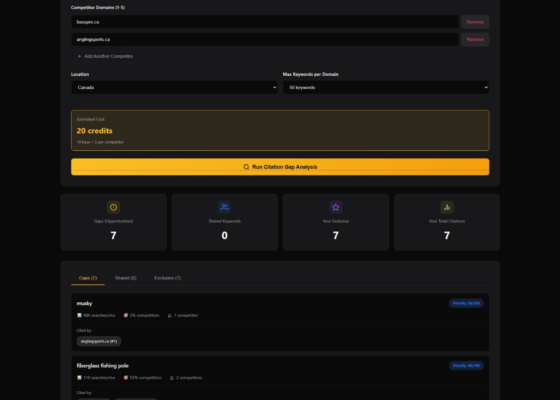Open the Max Keywords per Domain dropdown
Screen dimensions: 560x400
[386, 88]
